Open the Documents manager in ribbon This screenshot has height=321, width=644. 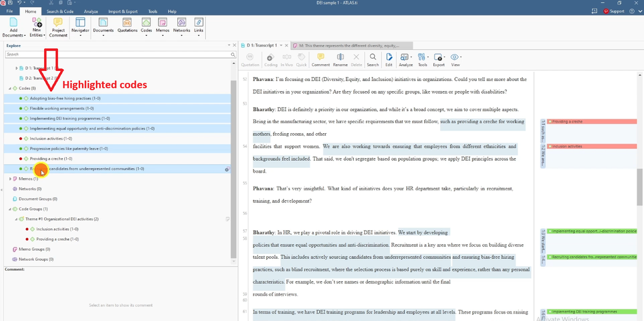coord(103,28)
